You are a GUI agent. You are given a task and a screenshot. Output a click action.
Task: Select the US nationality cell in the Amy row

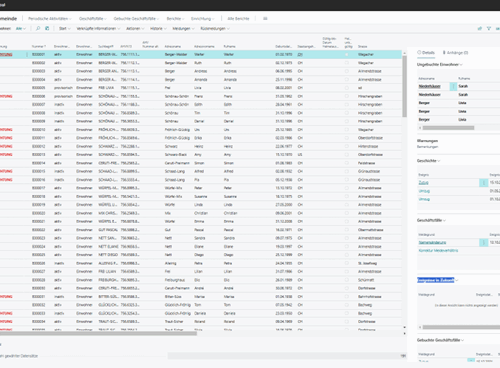point(300,155)
